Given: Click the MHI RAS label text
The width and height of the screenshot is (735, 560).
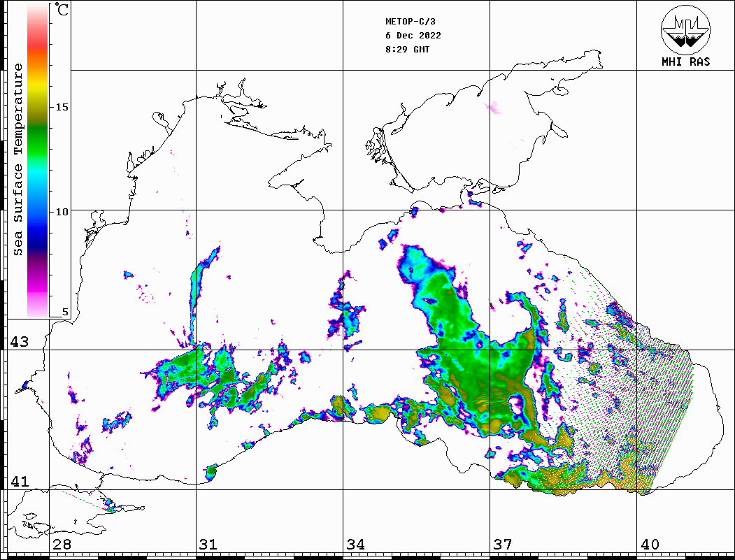Looking at the screenshot, I should 685,62.
